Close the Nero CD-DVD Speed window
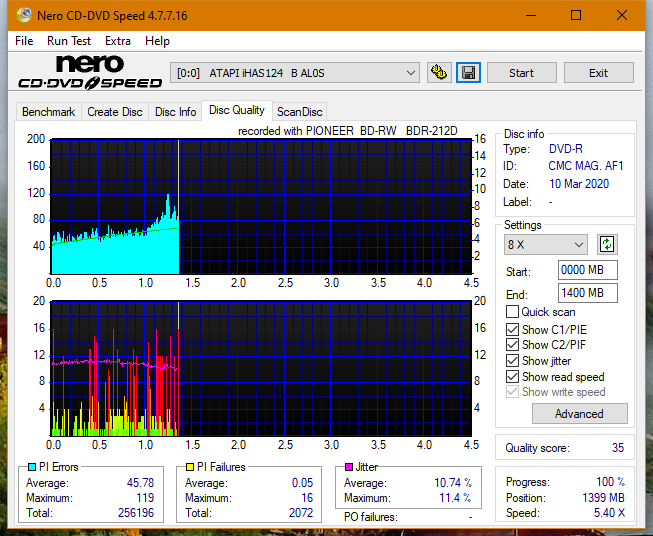Screen dimensions: 653x536 click(x=622, y=15)
